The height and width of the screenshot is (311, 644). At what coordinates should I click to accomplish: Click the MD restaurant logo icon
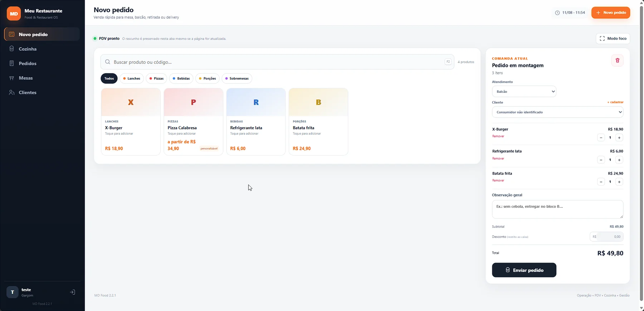(x=14, y=14)
